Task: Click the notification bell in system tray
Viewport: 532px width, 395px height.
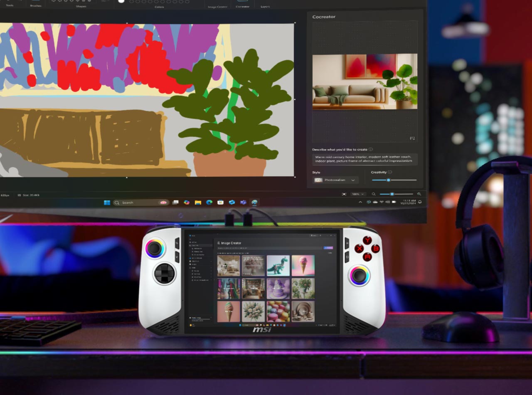Action: [420, 202]
